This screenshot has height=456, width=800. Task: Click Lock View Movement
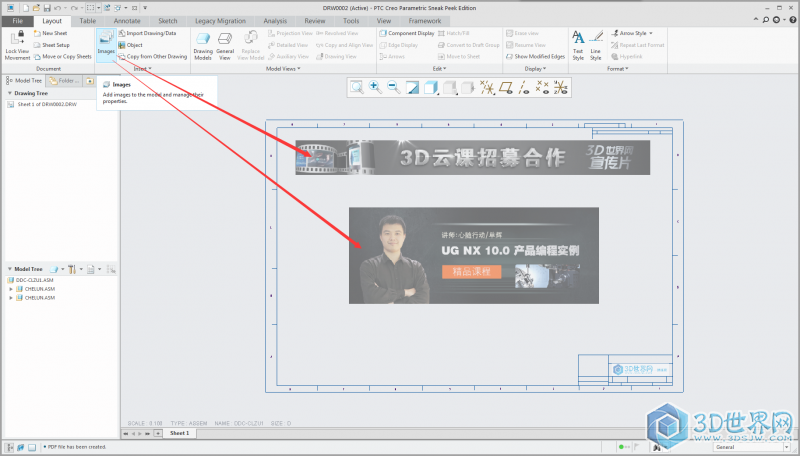[x=17, y=45]
